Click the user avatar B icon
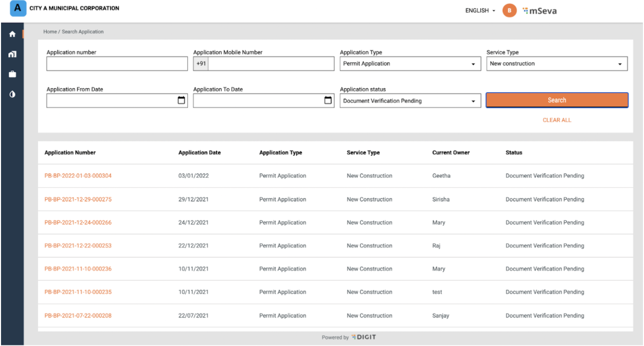 point(509,10)
